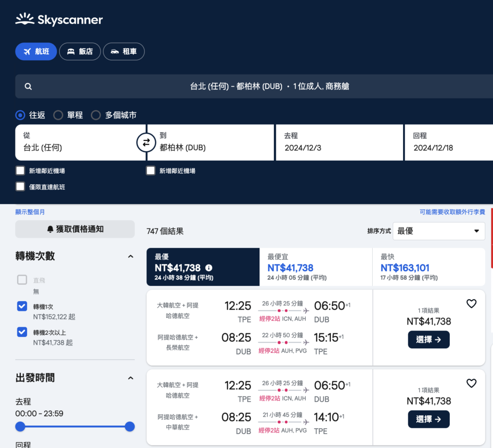Open the 去程 2024/12/3 date field
The image size is (493, 448).
339,142
